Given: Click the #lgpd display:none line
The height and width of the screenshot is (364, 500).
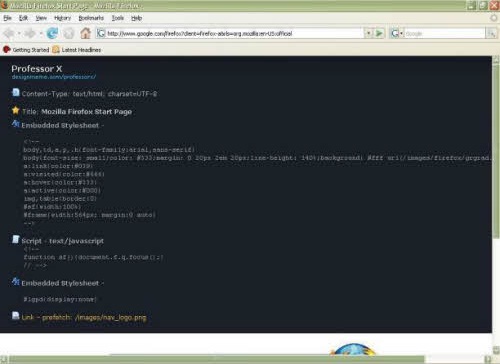Looking at the screenshot, I should point(60,299).
